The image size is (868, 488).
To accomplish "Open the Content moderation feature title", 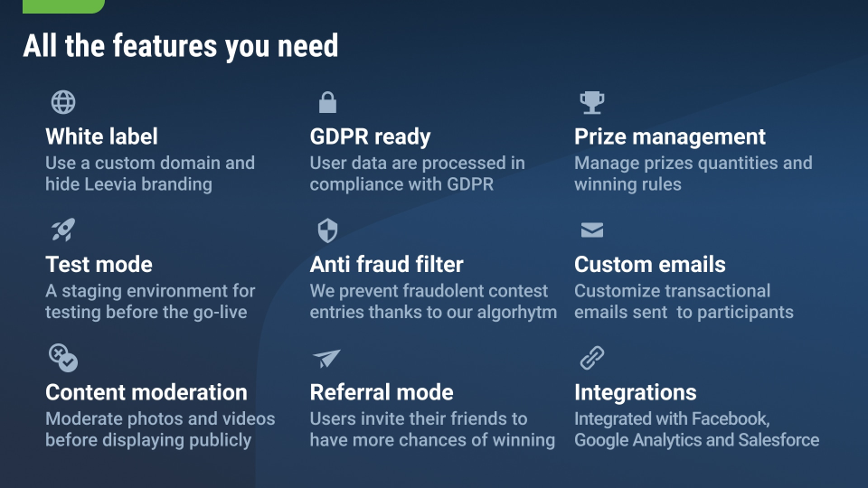I will (x=146, y=392).
